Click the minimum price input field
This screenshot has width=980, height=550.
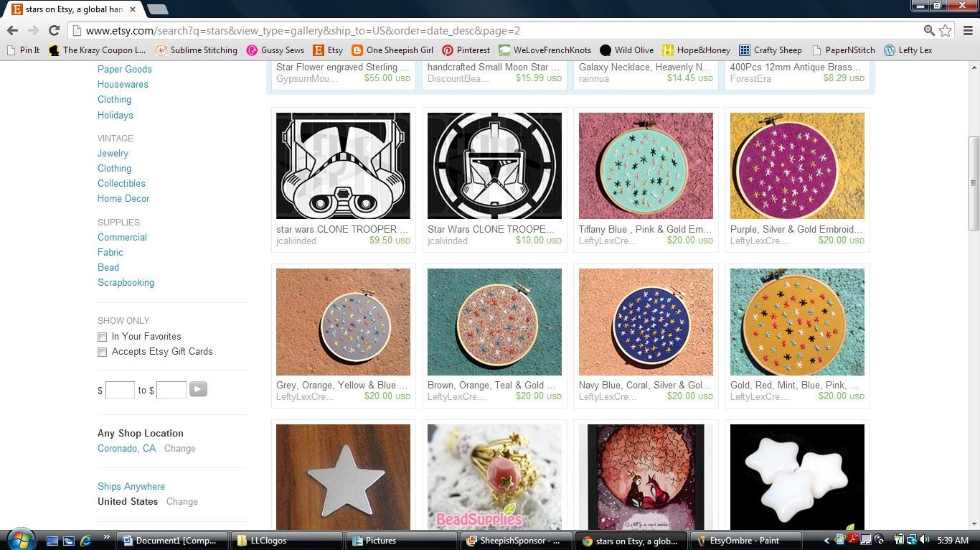coord(120,390)
